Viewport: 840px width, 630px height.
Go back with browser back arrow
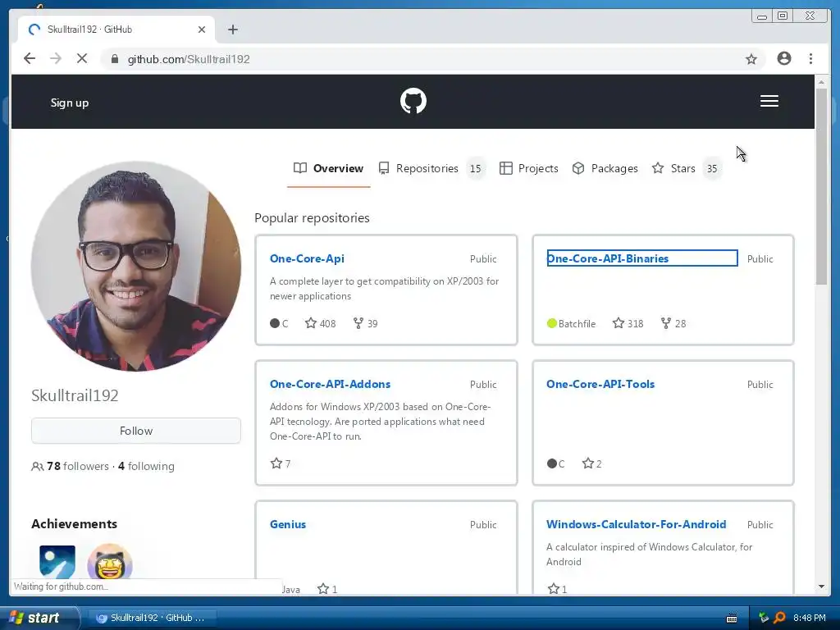pyautogui.click(x=30, y=58)
